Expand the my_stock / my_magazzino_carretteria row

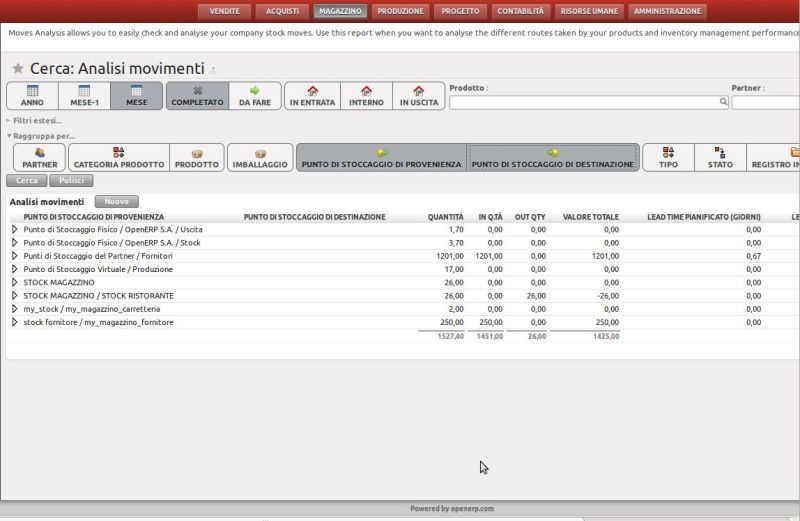[14, 309]
